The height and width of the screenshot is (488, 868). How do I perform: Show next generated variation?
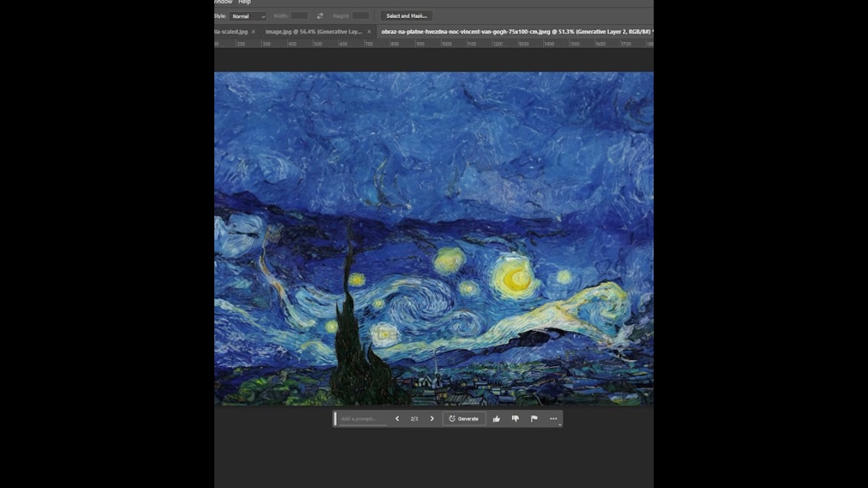pos(432,419)
